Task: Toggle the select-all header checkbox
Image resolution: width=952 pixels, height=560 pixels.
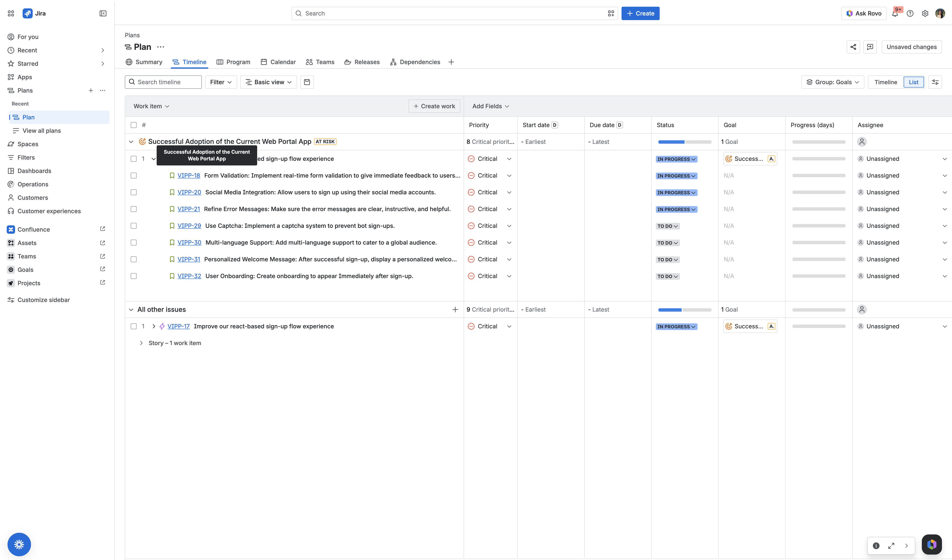Action: click(x=133, y=125)
